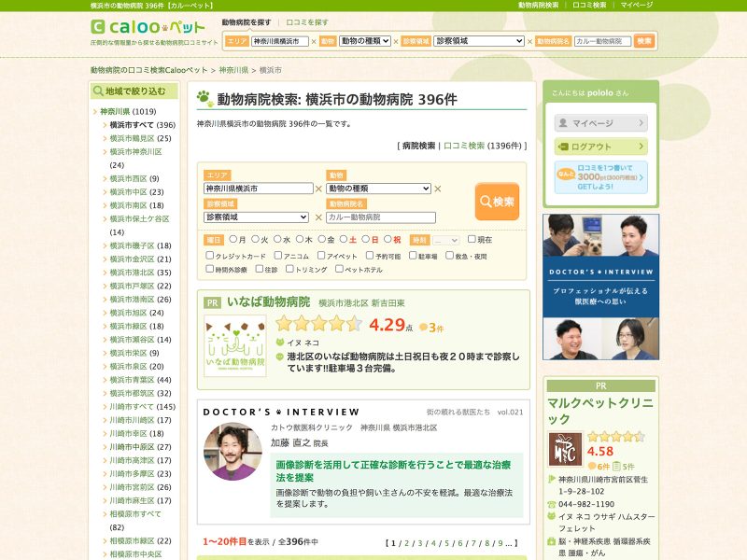Screen dimensions: 747x560
Task: Click the マルクペットクリニック logo thumbnail
Action: (565, 449)
